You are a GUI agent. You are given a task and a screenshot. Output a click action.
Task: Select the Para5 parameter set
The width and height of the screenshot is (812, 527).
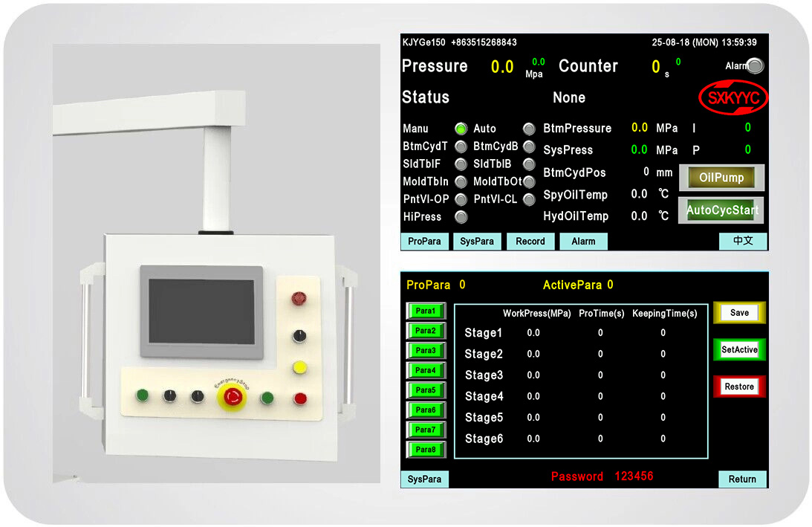(x=426, y=390)
